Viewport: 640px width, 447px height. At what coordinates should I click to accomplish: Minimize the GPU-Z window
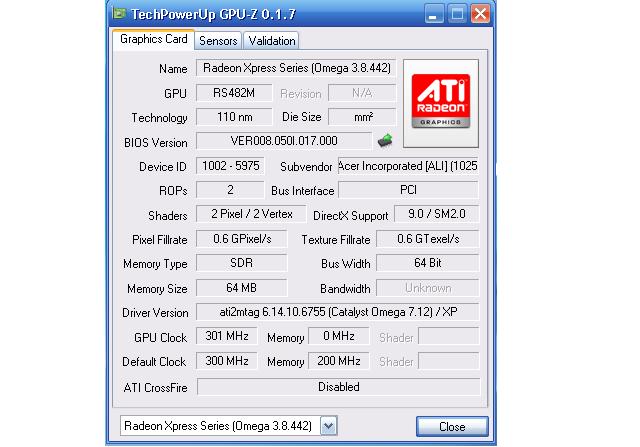(433, 14)
